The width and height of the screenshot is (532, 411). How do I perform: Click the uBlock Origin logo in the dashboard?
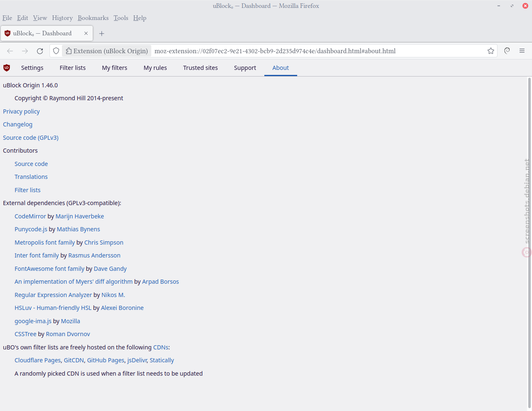point(7,68)
